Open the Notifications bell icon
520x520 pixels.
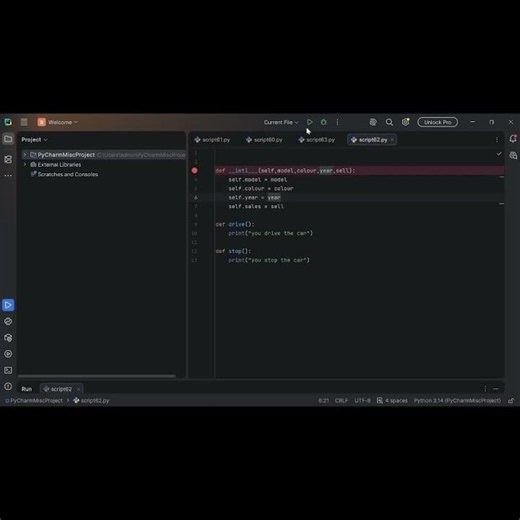[x=513, y=139]
